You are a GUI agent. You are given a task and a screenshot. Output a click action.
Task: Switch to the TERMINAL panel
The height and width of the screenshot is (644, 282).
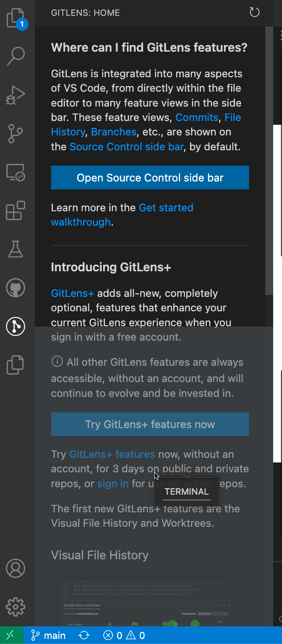point(186,491)
